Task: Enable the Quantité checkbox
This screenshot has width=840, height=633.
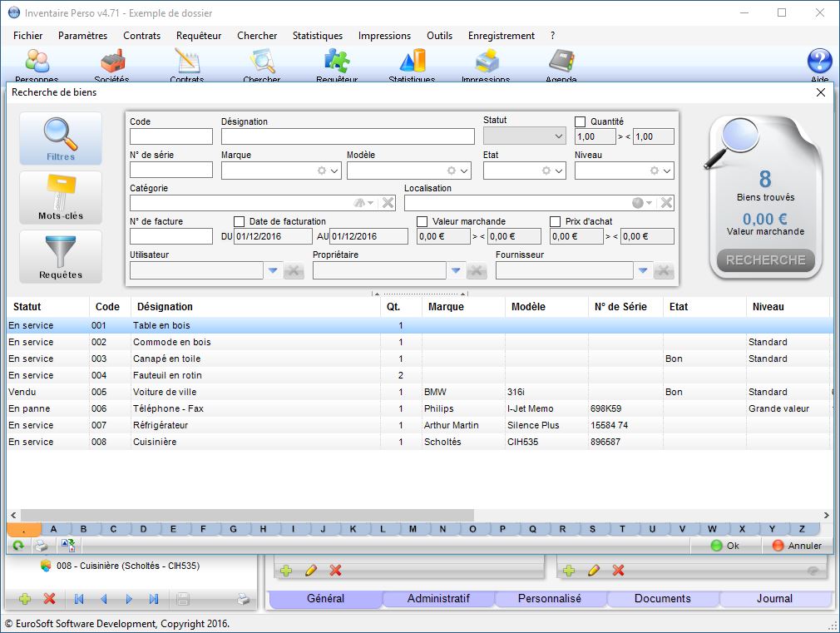Action: pos(581,121)
